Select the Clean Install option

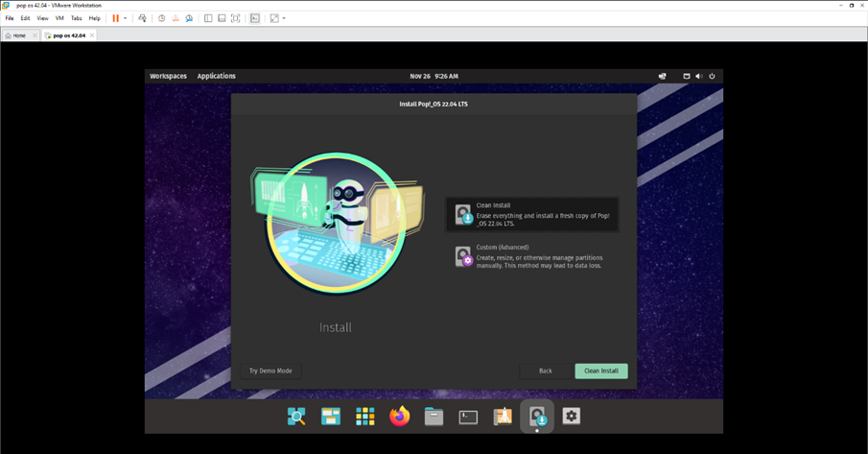[x=532, y=215]
